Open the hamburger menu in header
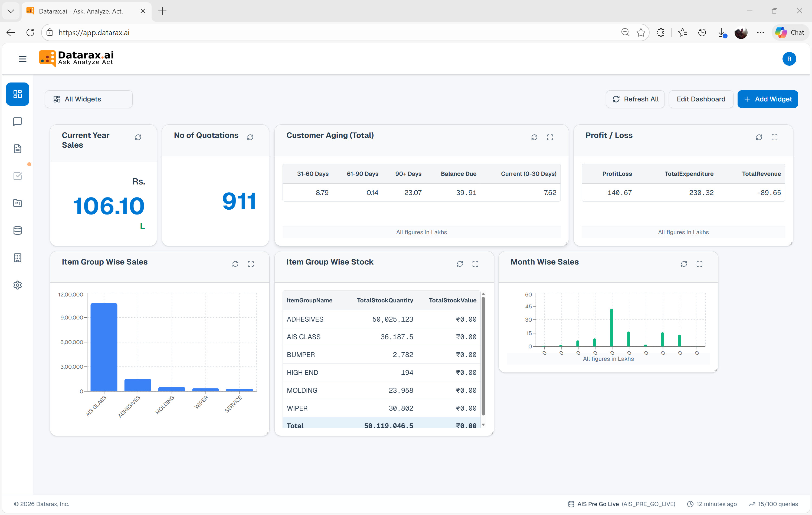Screen dimensions: 812x515 click(22, 59)
